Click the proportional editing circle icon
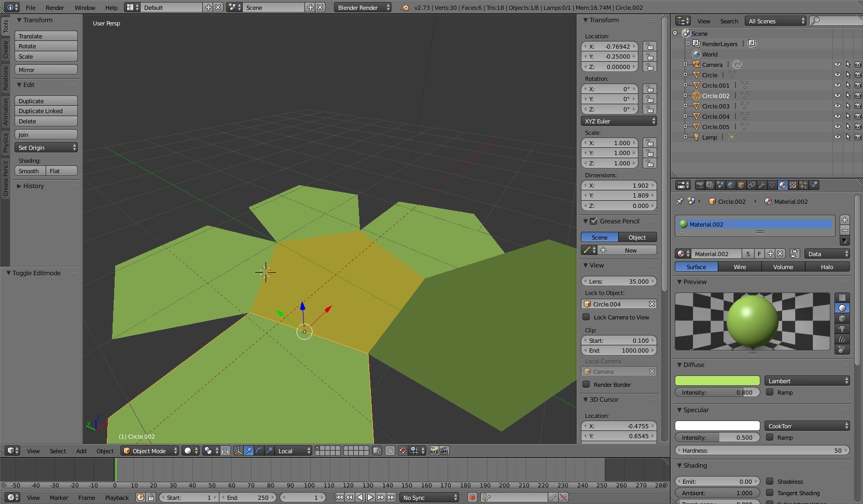Viewport: 863px width, 504px height. coord(390,451)
